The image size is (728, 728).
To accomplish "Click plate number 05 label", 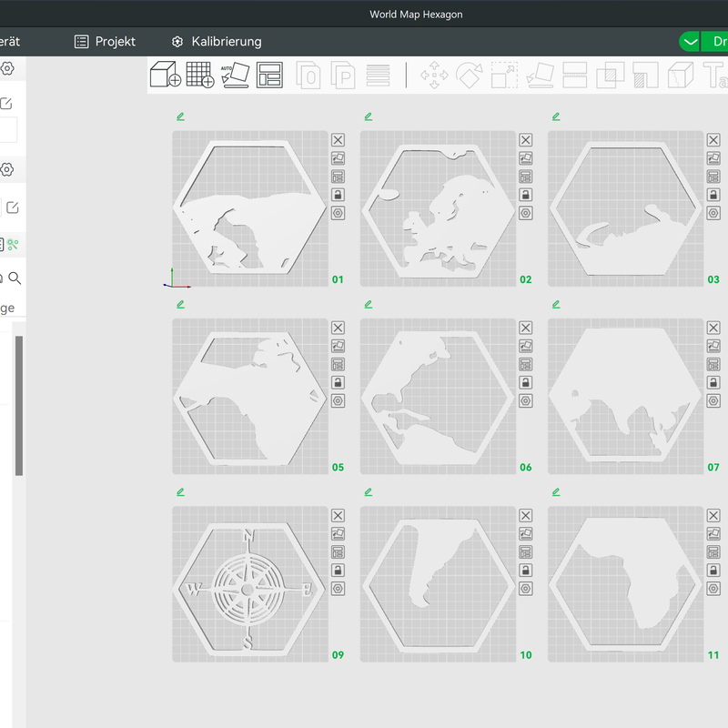I will pyautogui.click(x=338, y=467).
